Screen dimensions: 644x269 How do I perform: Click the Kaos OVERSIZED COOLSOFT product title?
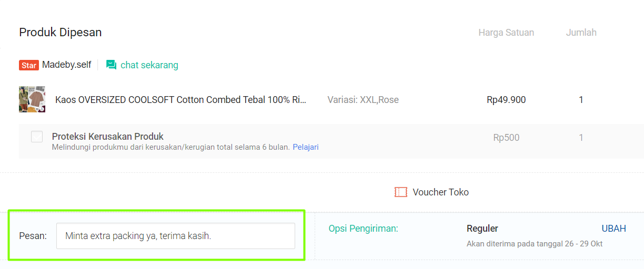pyautogui.click(x=181, y=99)
